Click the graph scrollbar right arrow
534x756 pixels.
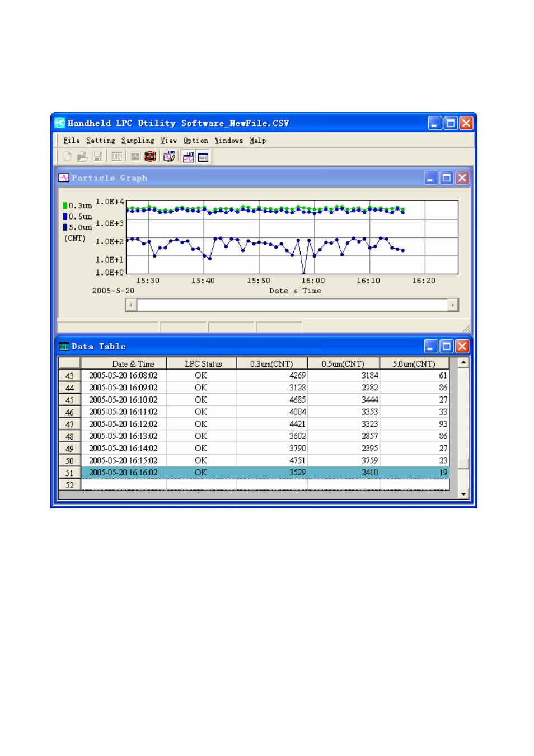(453, 305)
